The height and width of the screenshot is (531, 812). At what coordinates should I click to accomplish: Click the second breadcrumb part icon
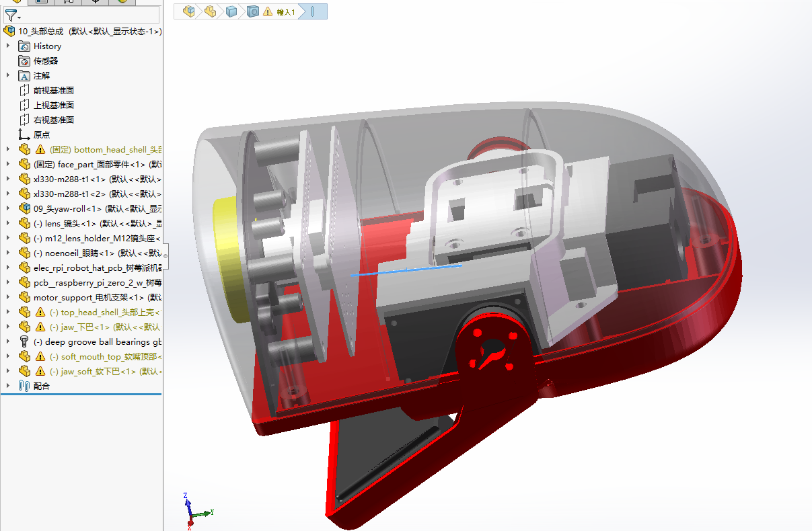[211, 11]
